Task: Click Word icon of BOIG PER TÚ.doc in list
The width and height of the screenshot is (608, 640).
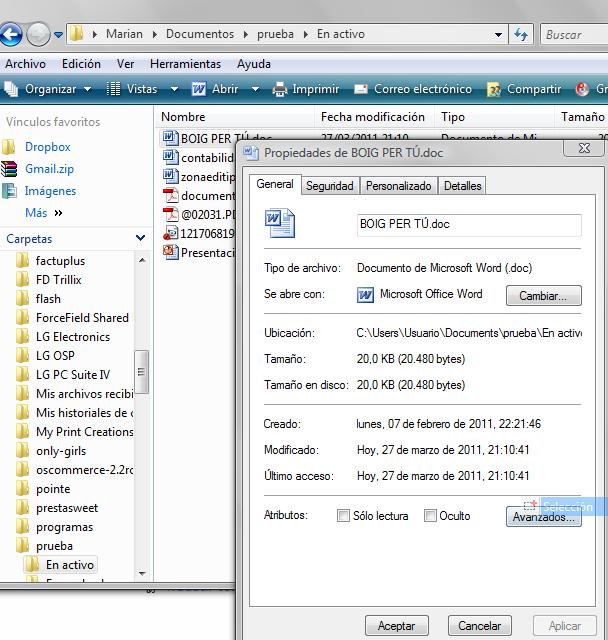Action: (170, 138)
